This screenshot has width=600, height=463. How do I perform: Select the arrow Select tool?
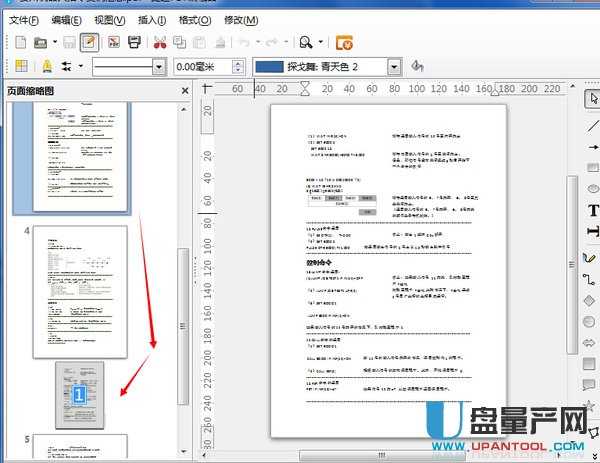(592, 99)
